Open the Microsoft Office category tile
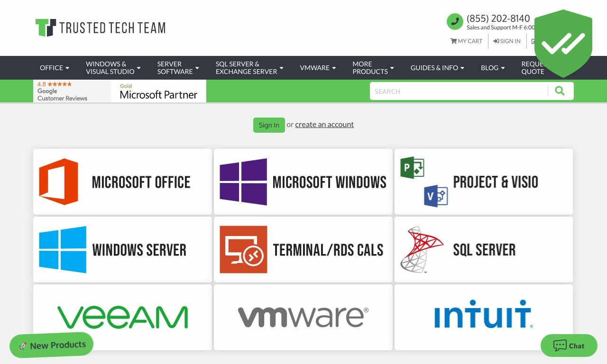This screenshot has width=607, height=364. click(122, 182)
